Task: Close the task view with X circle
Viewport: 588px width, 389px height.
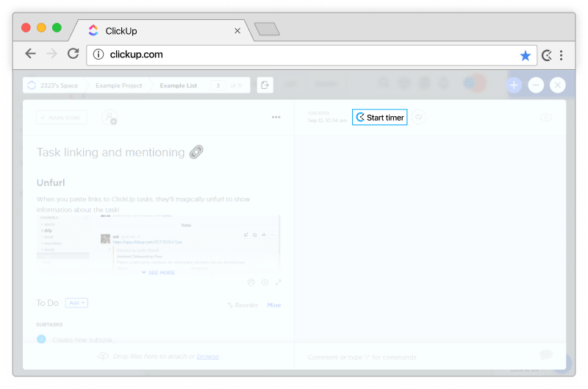Action: [557, 85]
